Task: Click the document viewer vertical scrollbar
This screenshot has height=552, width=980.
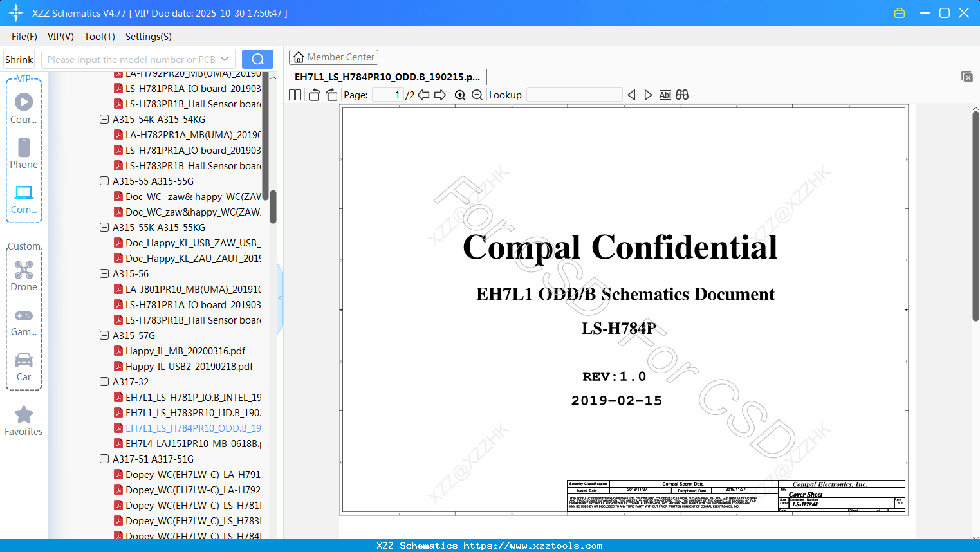Action: pos(975,216)
